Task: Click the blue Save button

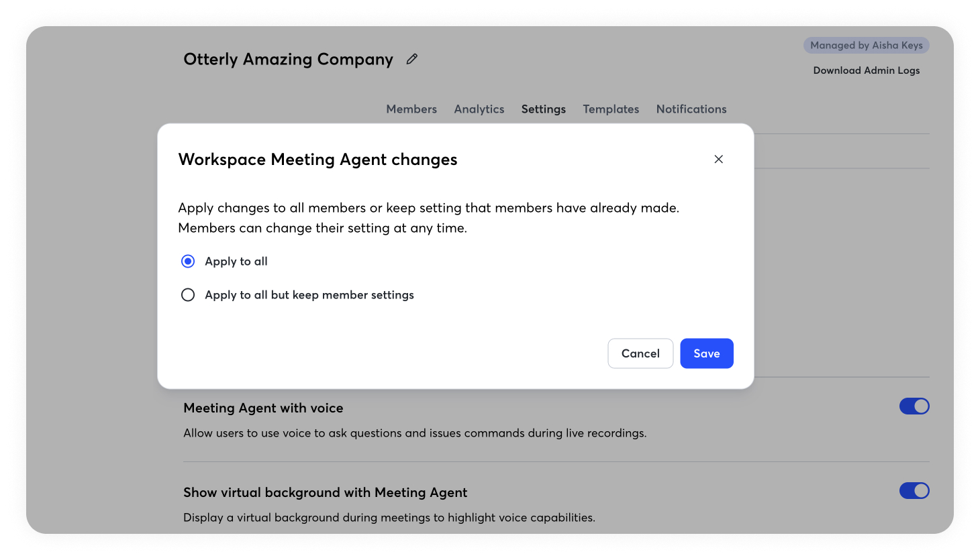Action: pos(706,353)
